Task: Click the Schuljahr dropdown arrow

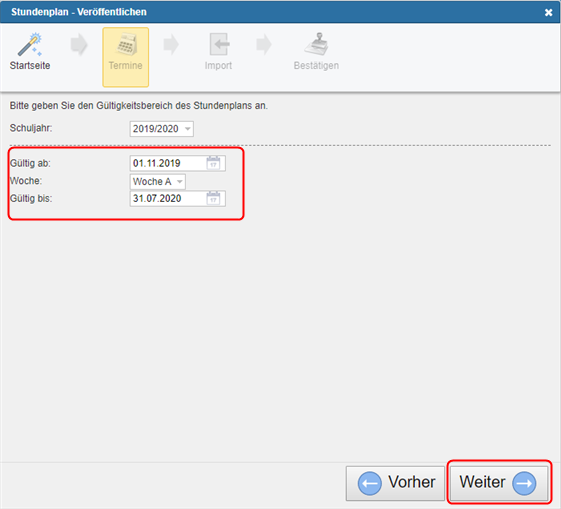Action: point(187,129)
